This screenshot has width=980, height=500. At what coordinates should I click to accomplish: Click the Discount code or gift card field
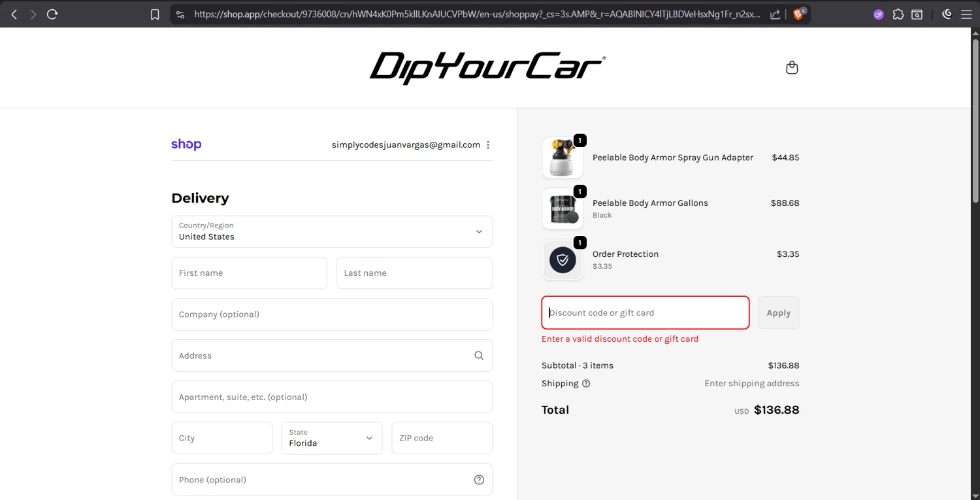pyautogui.click(x=645, y=312)
